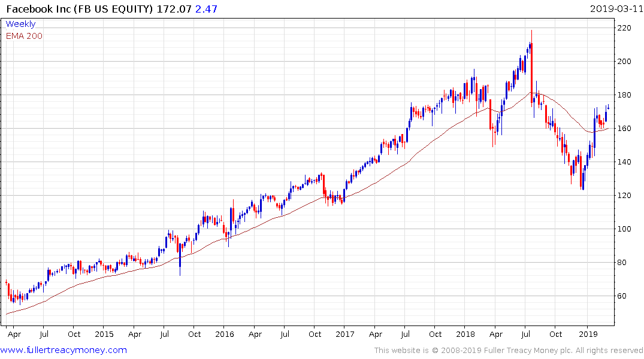
Task: Click the 160 price axis label
Action: pos(624,129)
